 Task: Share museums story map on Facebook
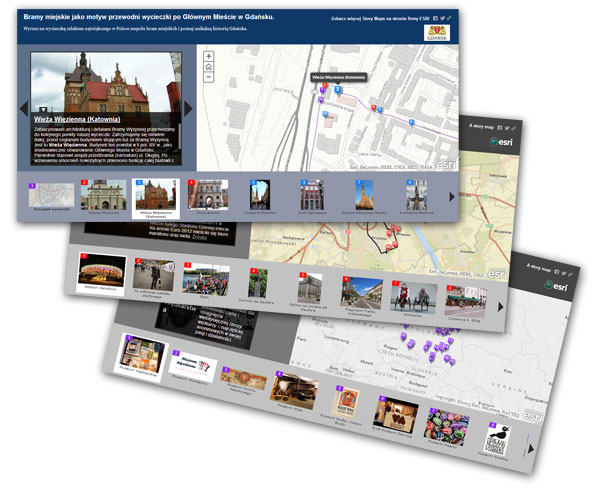pos(557,272)
